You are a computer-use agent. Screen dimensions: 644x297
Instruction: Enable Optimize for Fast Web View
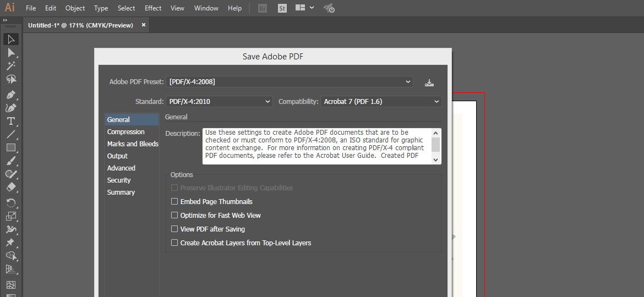coord(174,215)
